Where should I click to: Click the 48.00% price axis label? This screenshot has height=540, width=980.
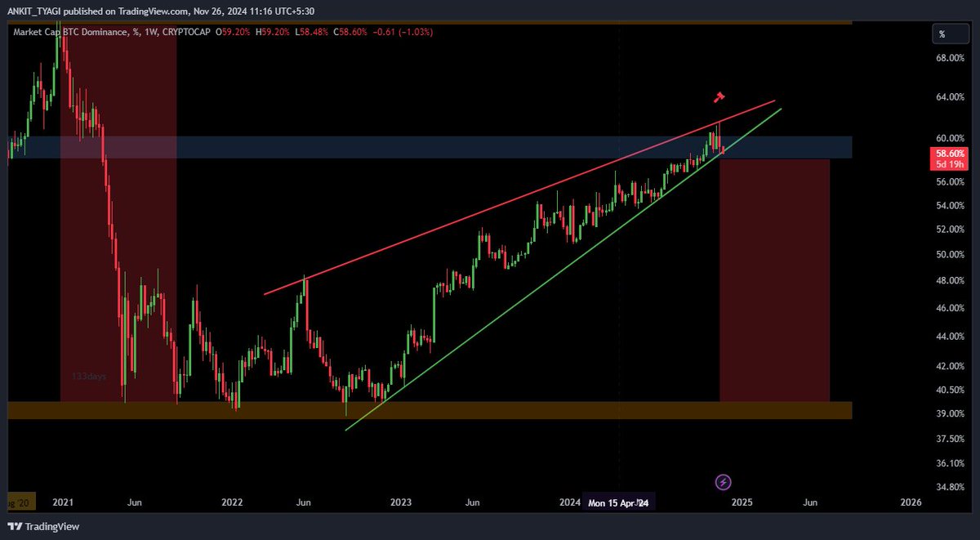(950, 280)
